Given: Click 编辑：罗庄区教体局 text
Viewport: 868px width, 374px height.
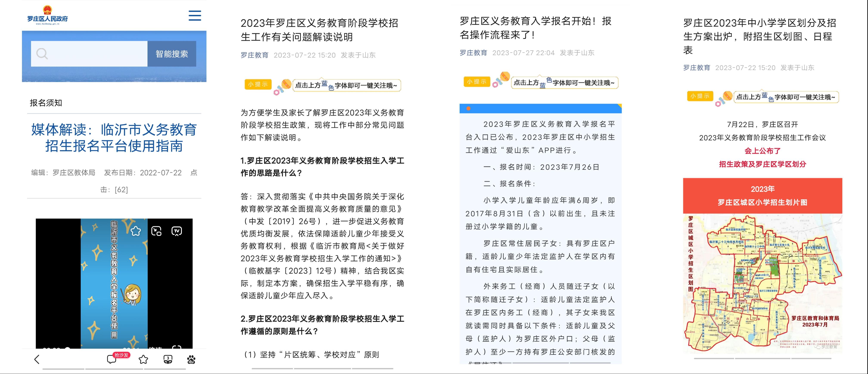Looking at the screenshot, I should (x=63, y=173).
